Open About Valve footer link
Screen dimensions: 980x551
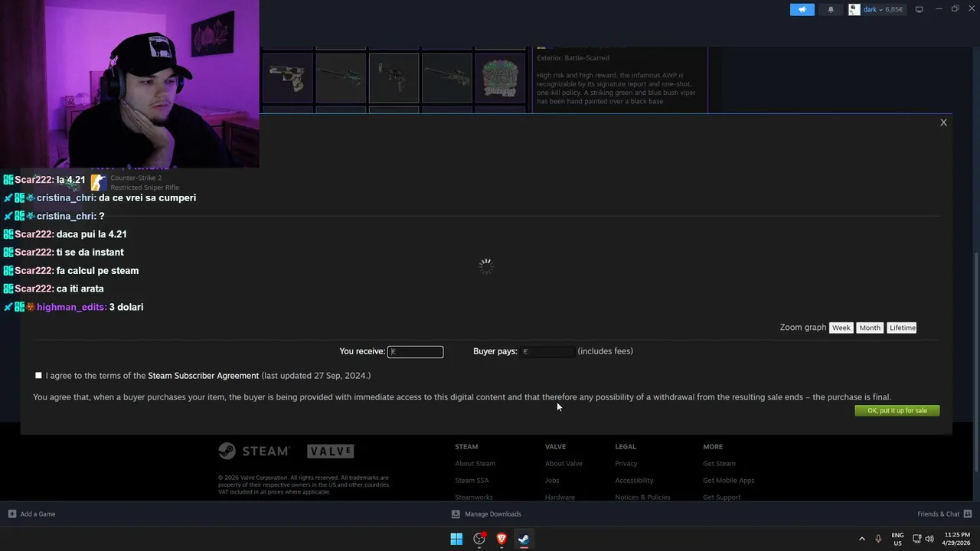point(563,464)
